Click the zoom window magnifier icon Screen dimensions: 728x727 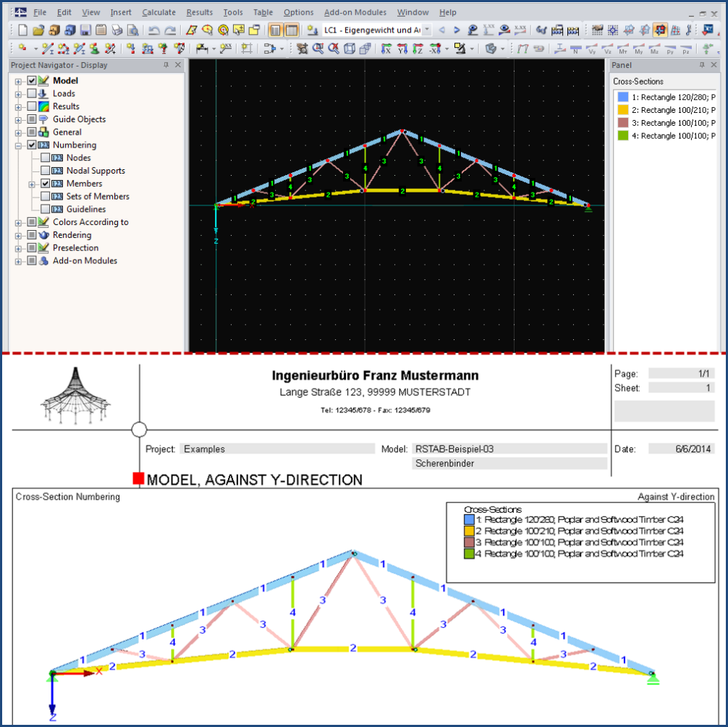tap(318, 48)
